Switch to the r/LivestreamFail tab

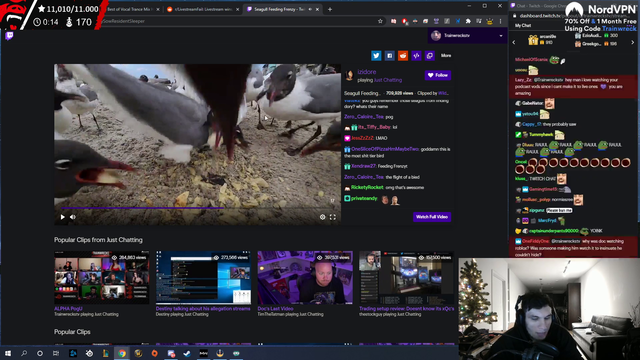click(203, 9)
